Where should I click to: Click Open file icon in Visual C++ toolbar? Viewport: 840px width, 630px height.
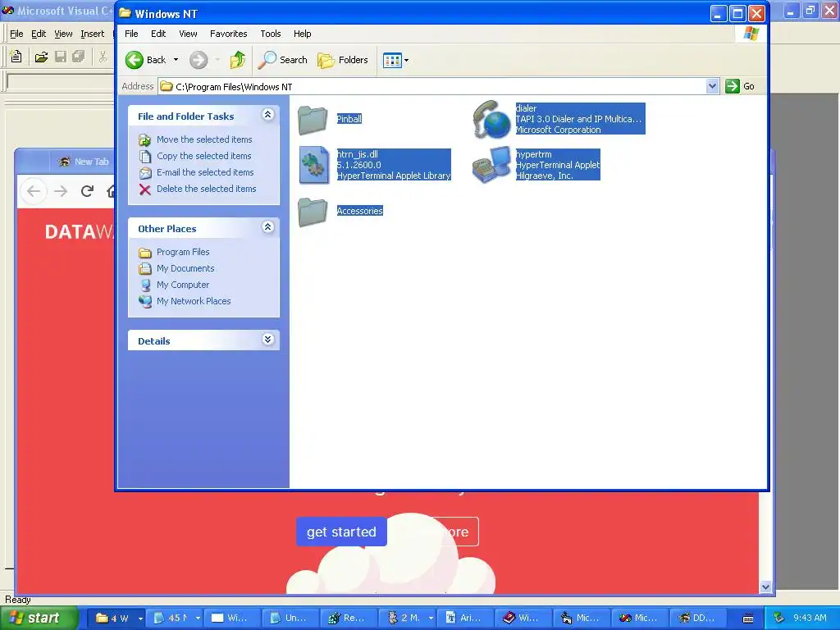(41, 57)
